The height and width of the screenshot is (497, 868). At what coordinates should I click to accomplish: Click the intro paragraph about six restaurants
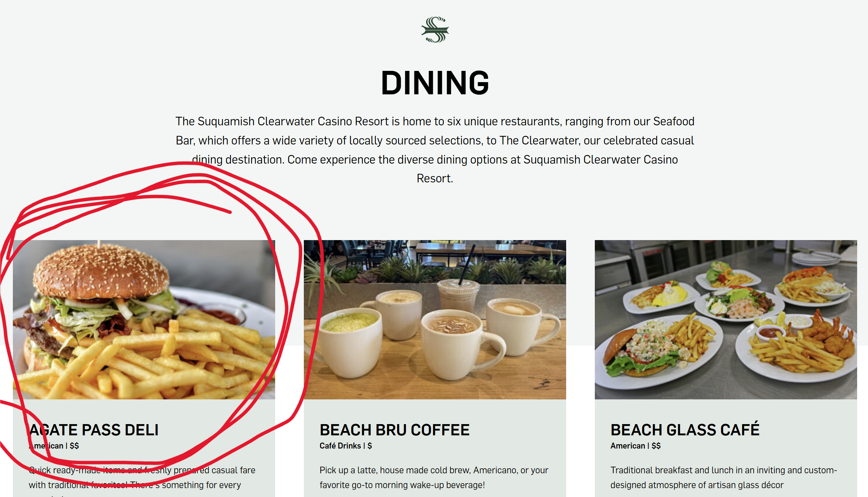point(435,150)
